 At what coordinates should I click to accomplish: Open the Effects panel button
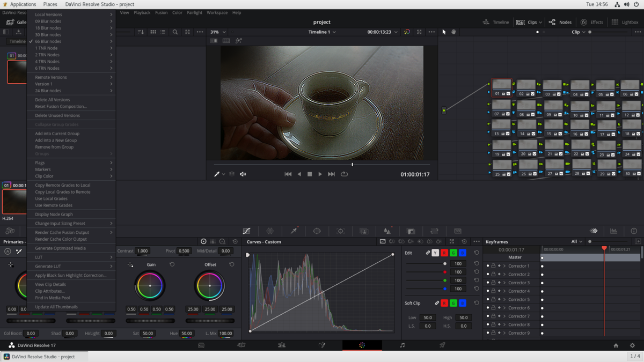pos(591,22)
